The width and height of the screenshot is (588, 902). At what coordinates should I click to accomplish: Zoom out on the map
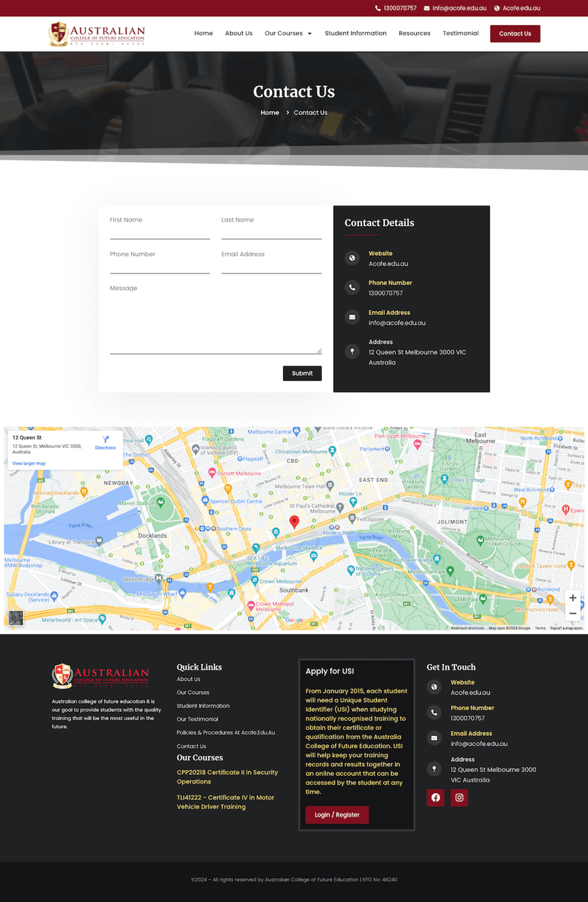572,614
